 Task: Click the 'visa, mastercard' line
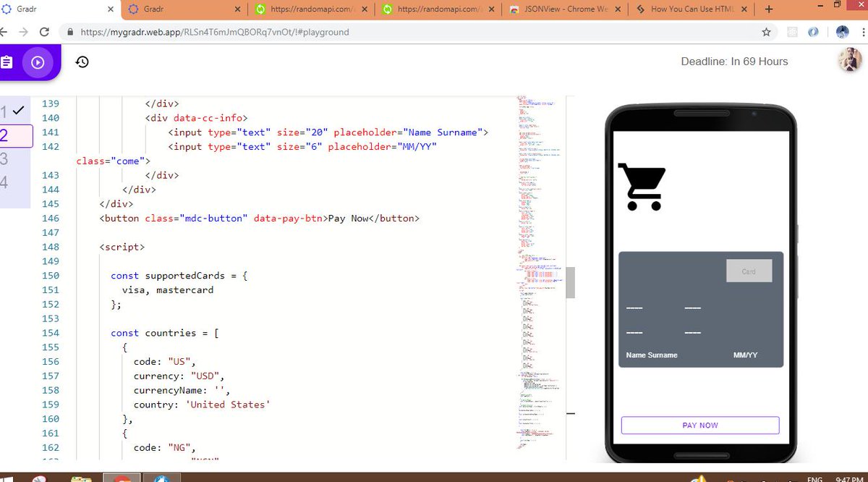point(168,290)
